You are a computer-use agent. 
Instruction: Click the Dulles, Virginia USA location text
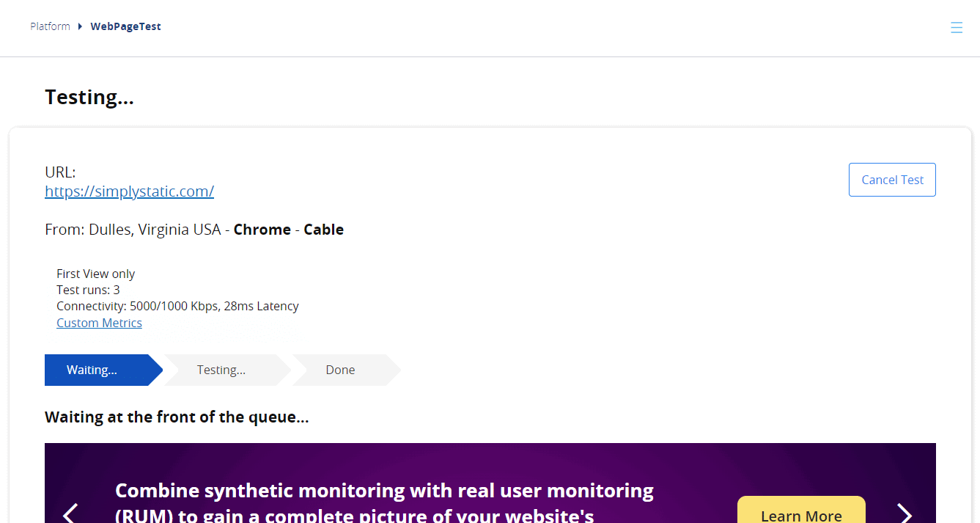pyautogui.click(x=158, y=229)
